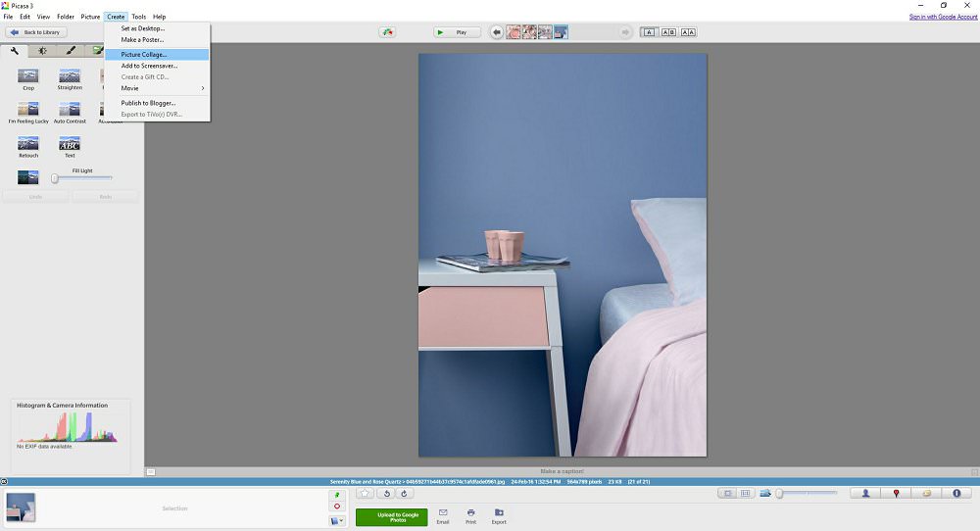Click the one-click Fill Light thumbnail
980x531 pixels.
(28, 177)
